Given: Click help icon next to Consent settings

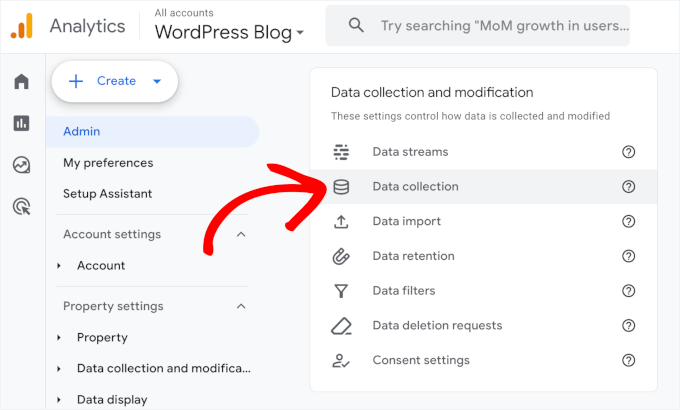Looking at the screenshot, I should coord(628,360).
